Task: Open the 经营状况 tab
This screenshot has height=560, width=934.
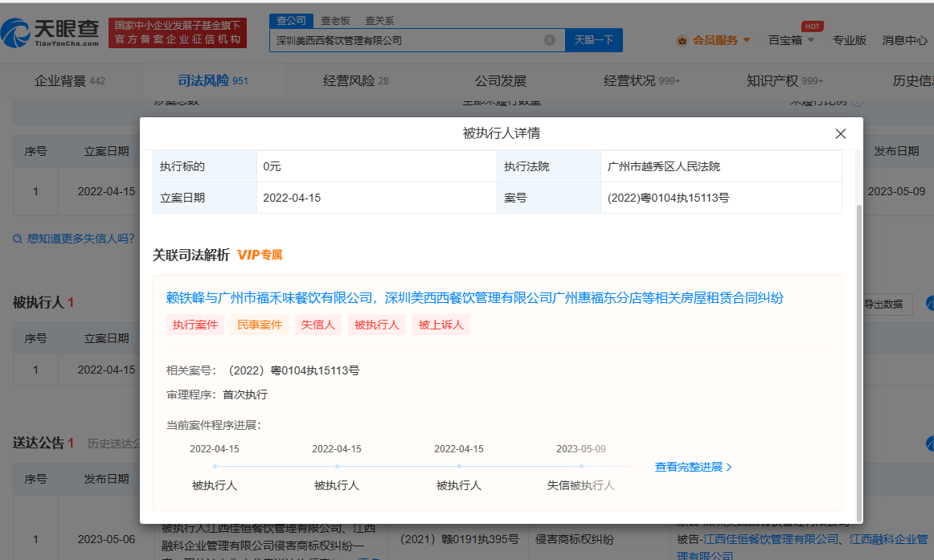Action: click(641, 81)
